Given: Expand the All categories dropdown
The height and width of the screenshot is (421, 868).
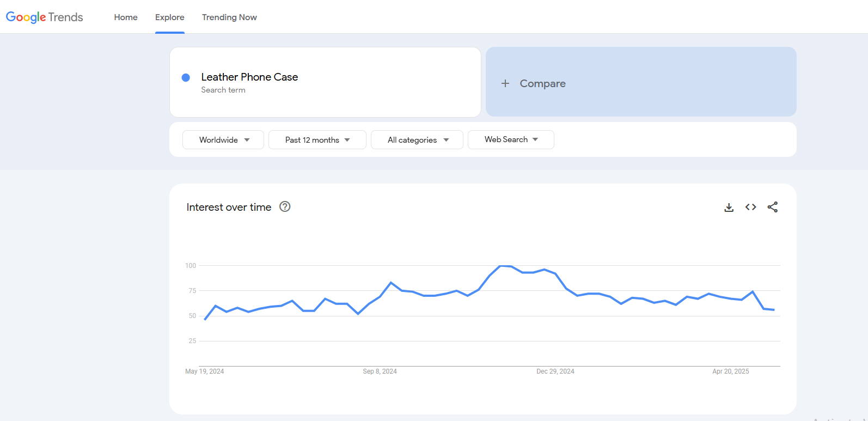Looking at the screenshot, I should (x=417, y=140).
